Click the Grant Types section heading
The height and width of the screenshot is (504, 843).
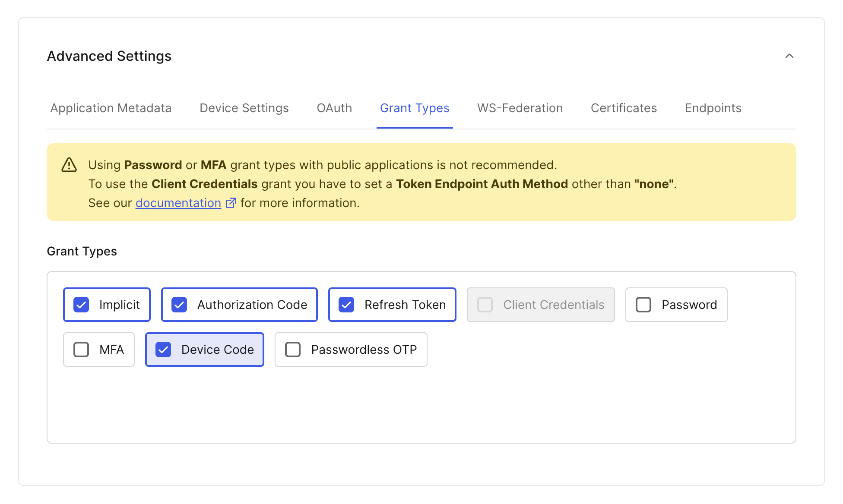[82, 251]
